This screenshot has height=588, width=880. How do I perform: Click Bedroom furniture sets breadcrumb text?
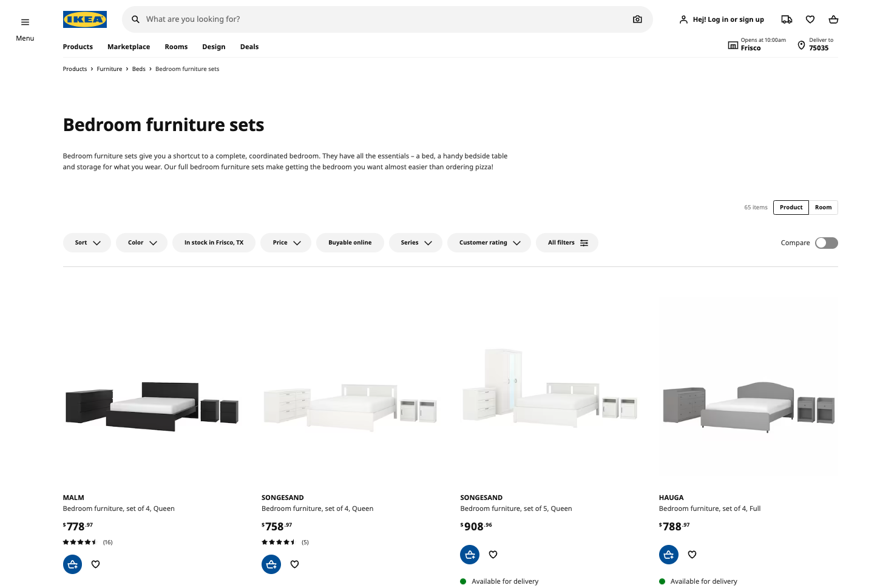pos(187,69)
